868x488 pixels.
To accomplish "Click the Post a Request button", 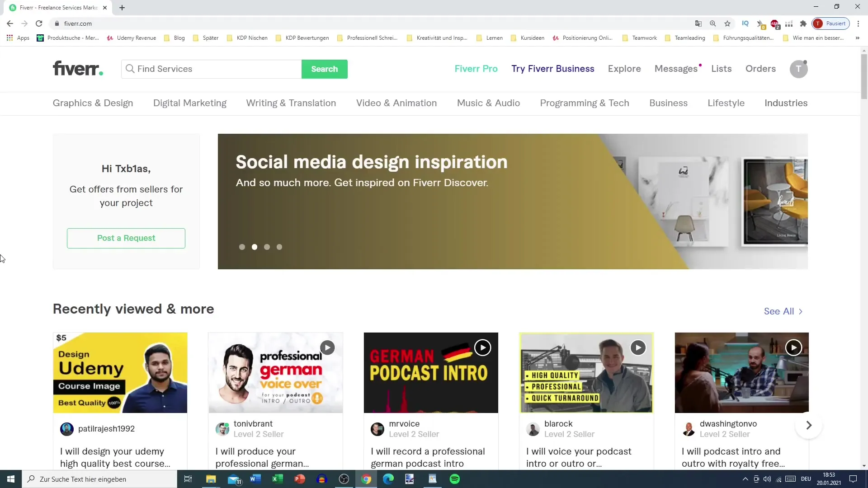I will [126, 238].
